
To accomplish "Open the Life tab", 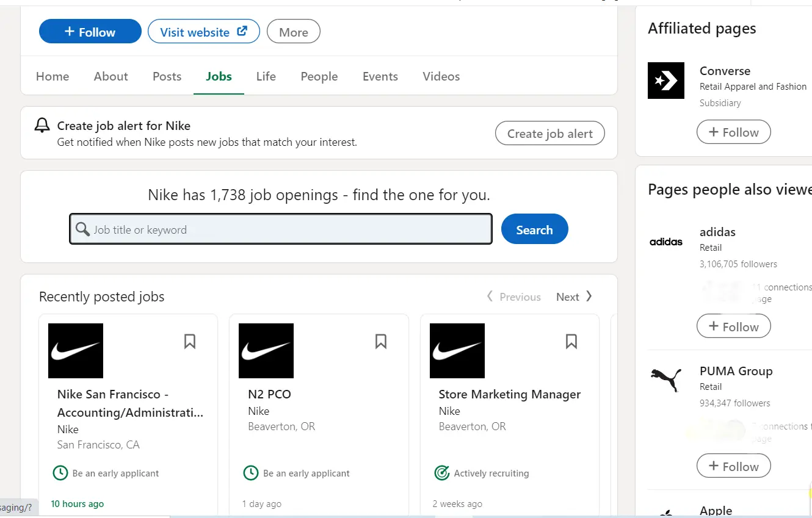I will tap(266, 76).
